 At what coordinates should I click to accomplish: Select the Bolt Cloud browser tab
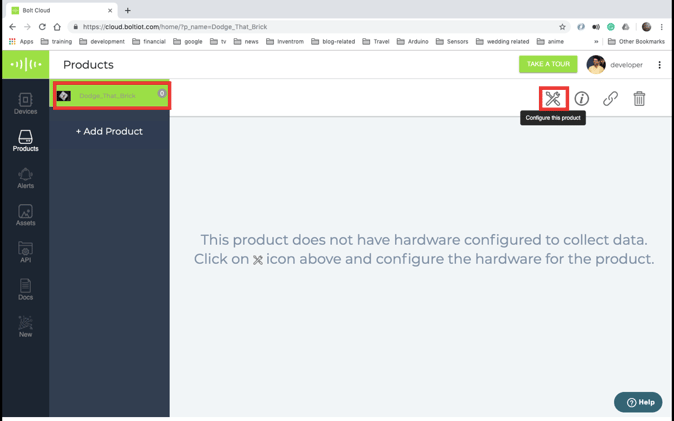tap(62, 10)
